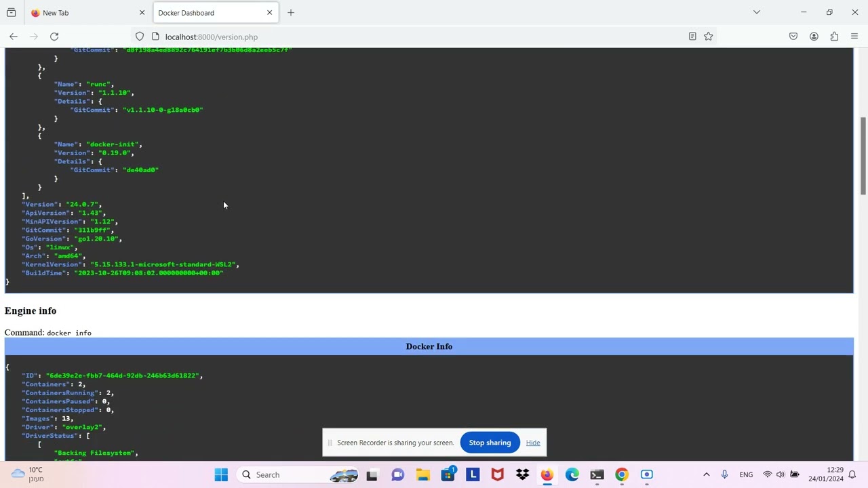Open the Pocket save icon
This screenshot has width=868, height=488.
pyautogui.click(x=793, y=37)
